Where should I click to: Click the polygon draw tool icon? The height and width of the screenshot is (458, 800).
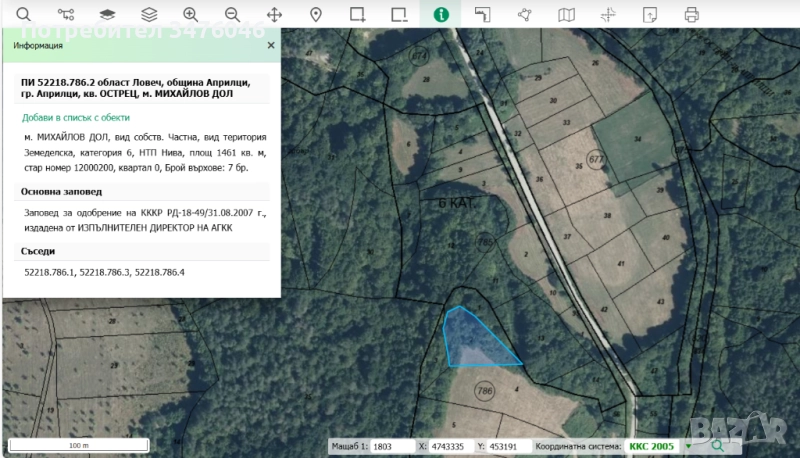(x=524, y=14)
